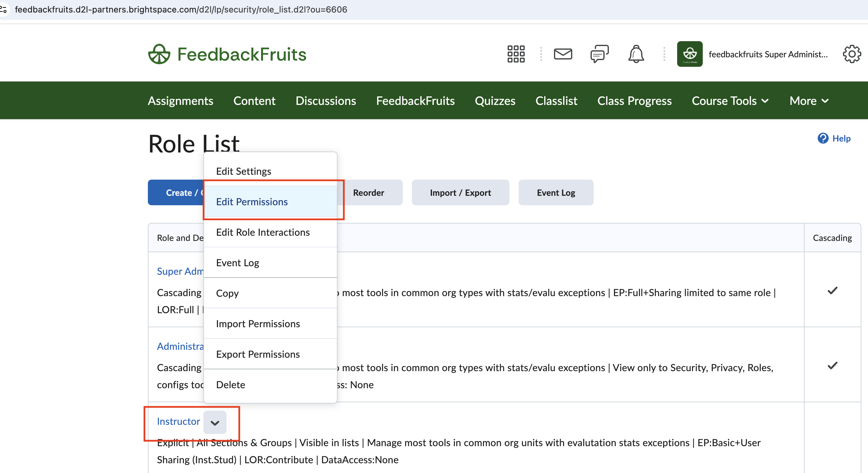
Task: Select Edit Settings from the context menu
Action: pyautogui.click(x=243, y=171)
